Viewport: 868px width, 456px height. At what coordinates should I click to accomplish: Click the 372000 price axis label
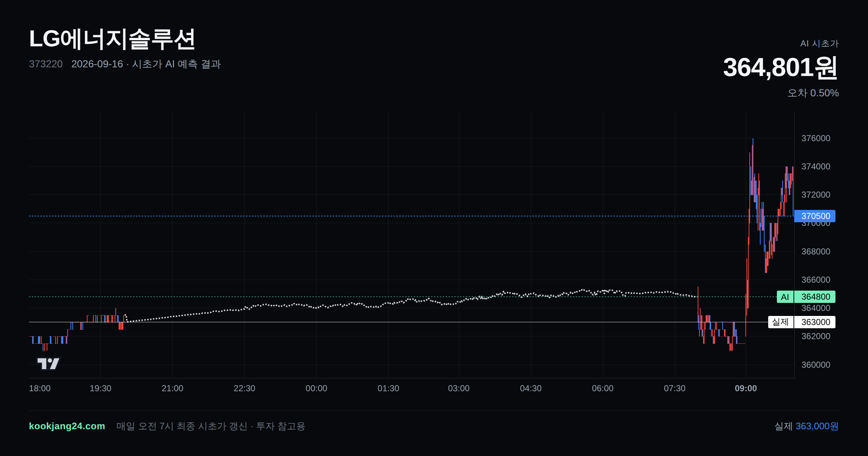pos(816,195)
